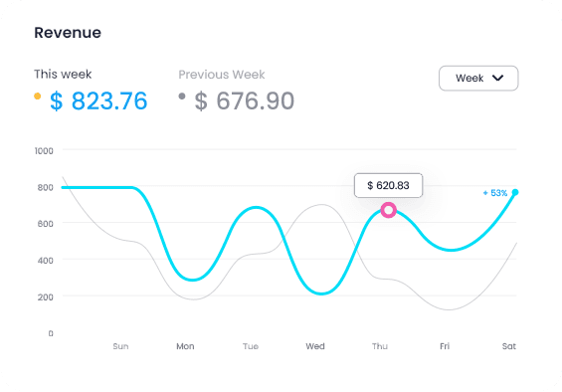The image size is (562, 392).
Task: Click the $ 620.83 tooltip box
Action: 388,185
